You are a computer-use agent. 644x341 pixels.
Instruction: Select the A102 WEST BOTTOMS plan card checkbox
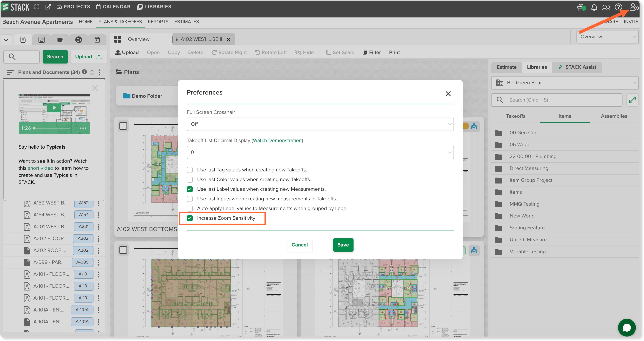coord(123,126)
